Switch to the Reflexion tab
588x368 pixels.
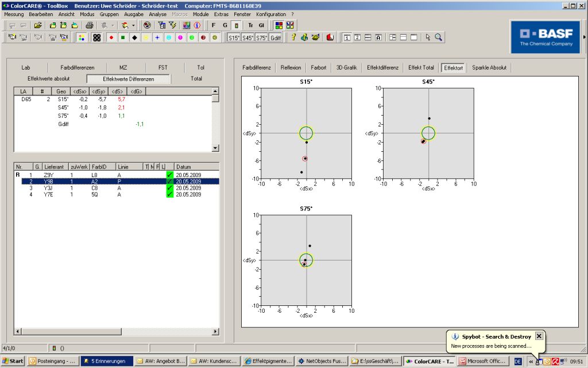[291, 67]
